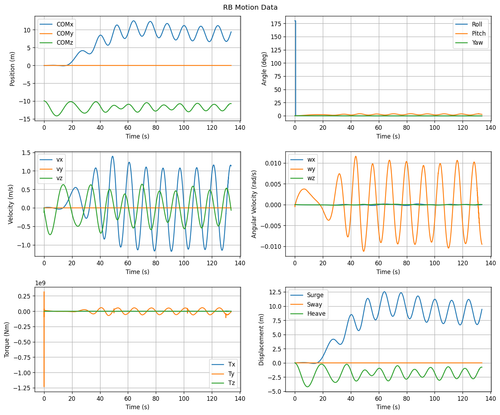Click blue line sample beside Surge legend
Image resolution: width=500 pixels, height=415 pixels.
[297, 295]
